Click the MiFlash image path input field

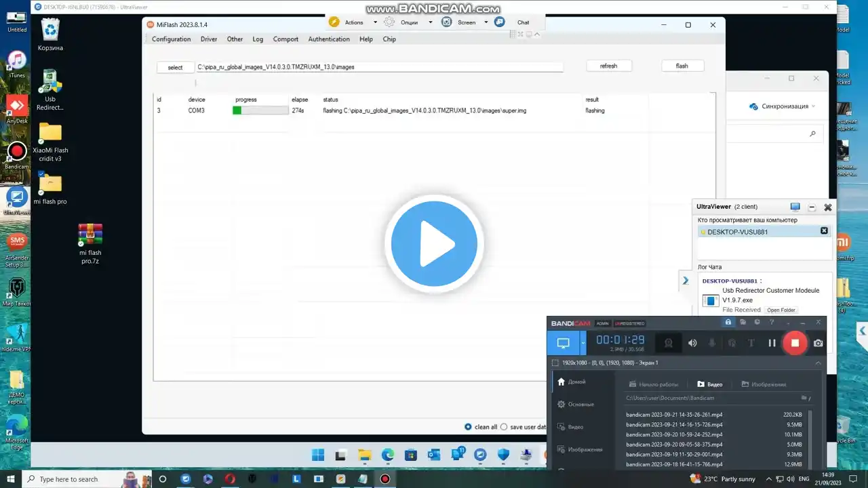(380, 67)
